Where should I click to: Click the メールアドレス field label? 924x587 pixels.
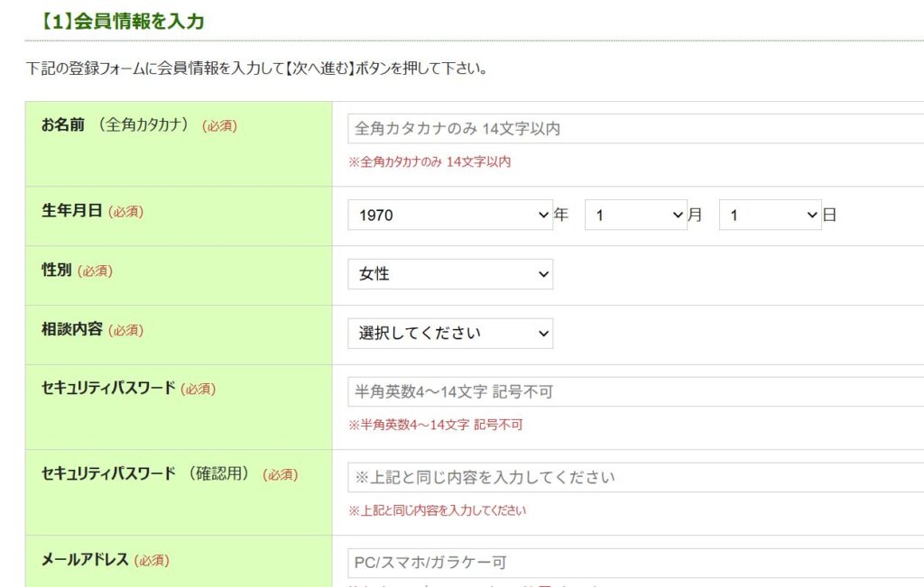click(86, 560)
